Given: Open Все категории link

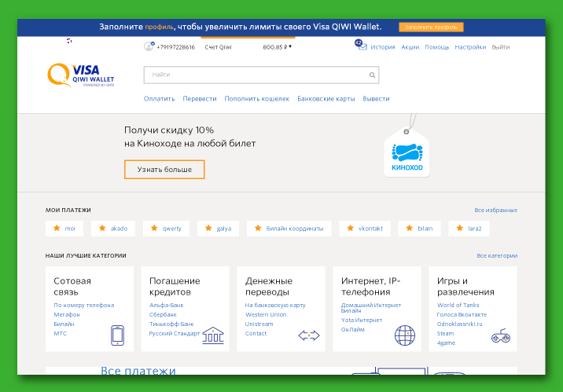Looking at the screenshot, I should click(497, 256).
